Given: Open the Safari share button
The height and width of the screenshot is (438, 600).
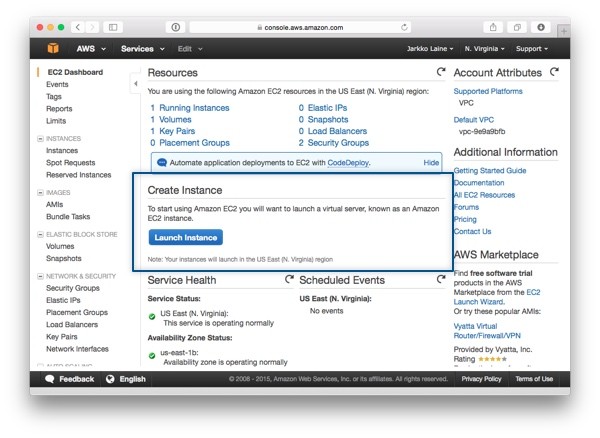Looking at the screenshot, I should pyautogui.click(x=493, y=27).
